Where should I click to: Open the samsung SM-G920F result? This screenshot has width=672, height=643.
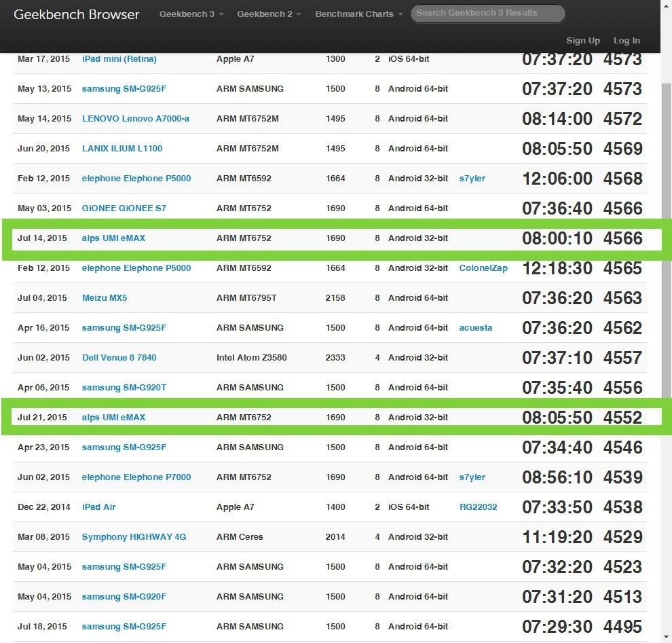click(x=124, y=596)
